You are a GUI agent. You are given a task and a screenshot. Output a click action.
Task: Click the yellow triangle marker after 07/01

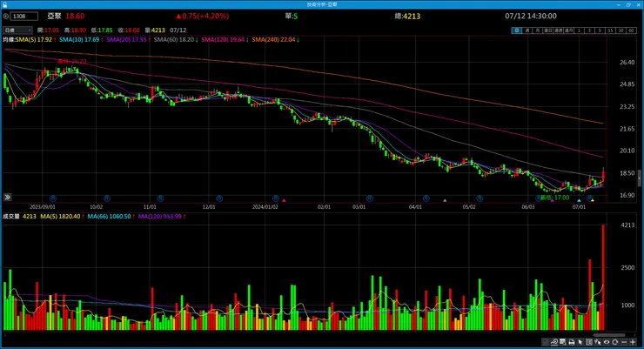click(593, 200)
